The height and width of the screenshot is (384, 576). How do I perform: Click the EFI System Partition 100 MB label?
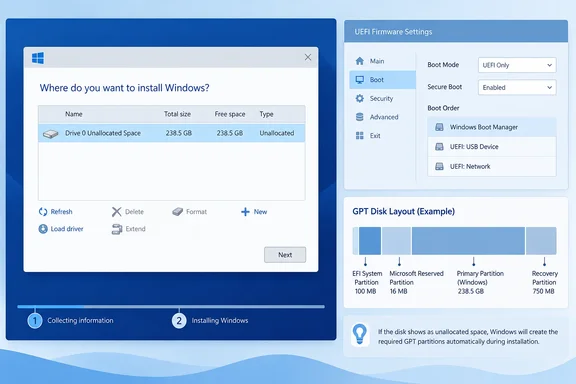coord(367,282)
